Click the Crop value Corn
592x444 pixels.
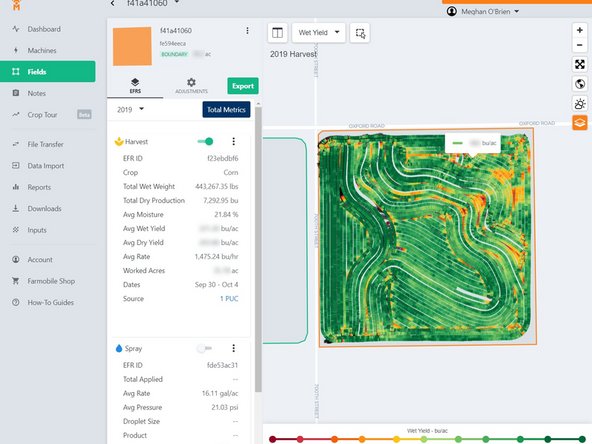click(x=231, y=172)
